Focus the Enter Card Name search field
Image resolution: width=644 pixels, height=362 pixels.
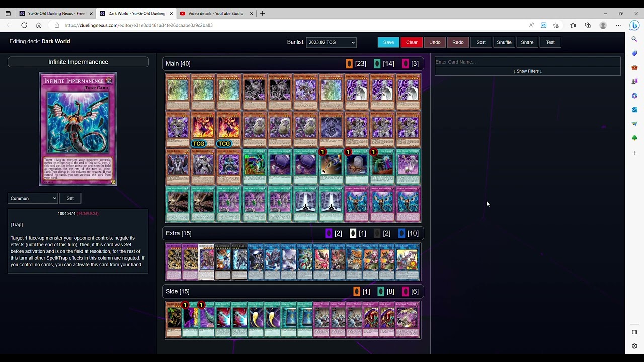(528, 62)
